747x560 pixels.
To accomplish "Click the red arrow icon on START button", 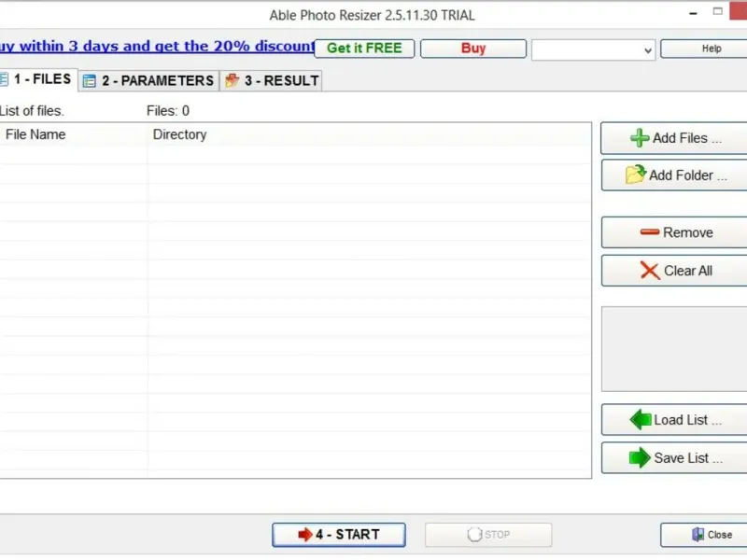I will tap(305, 534).
